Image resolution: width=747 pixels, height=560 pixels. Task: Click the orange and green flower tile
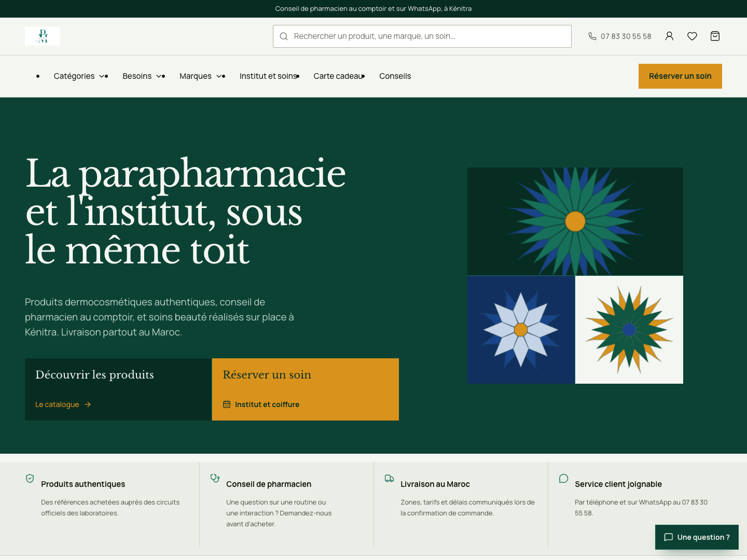[x=629, y=330]
